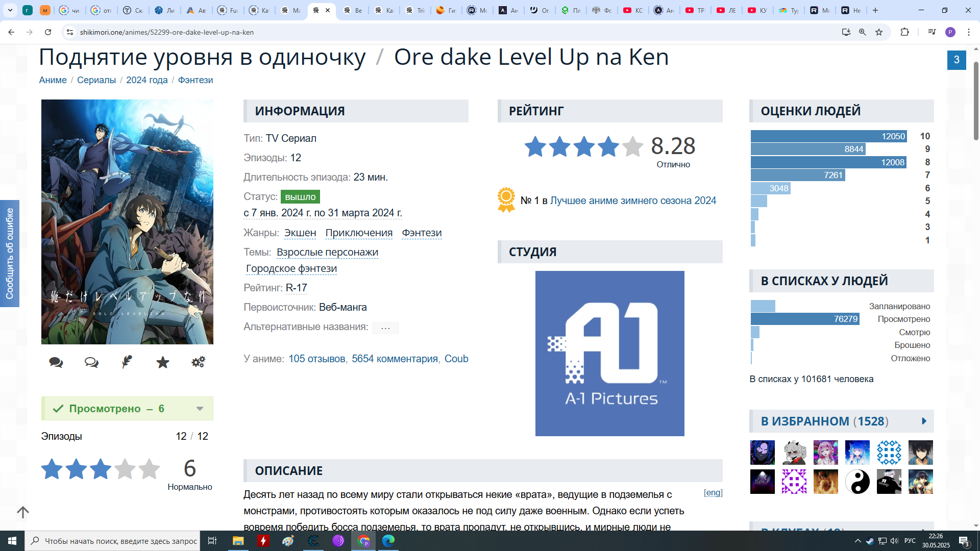980x551 pixels.
Task: Open the gears settings icon under the poster
Action: 198,362
